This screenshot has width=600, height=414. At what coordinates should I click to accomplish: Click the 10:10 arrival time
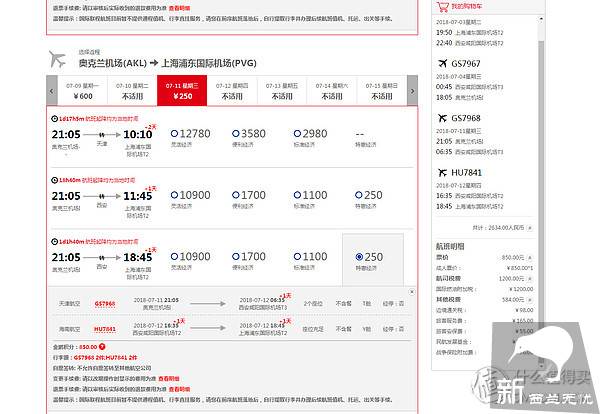[x=138, y=134]
